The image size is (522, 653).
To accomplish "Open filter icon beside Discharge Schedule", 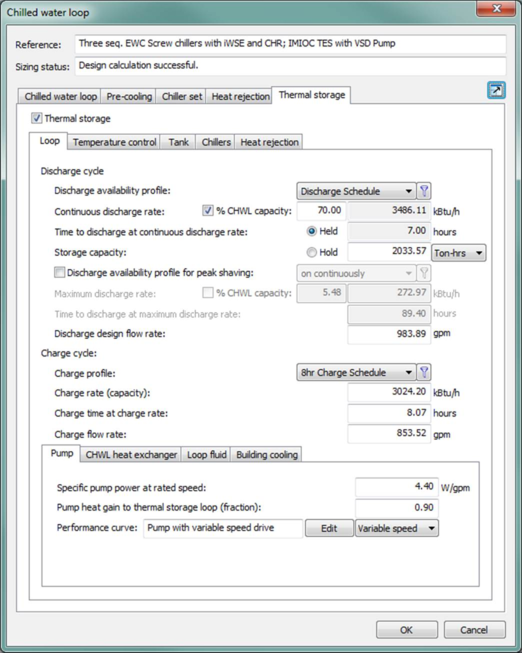I will point(424,191).
